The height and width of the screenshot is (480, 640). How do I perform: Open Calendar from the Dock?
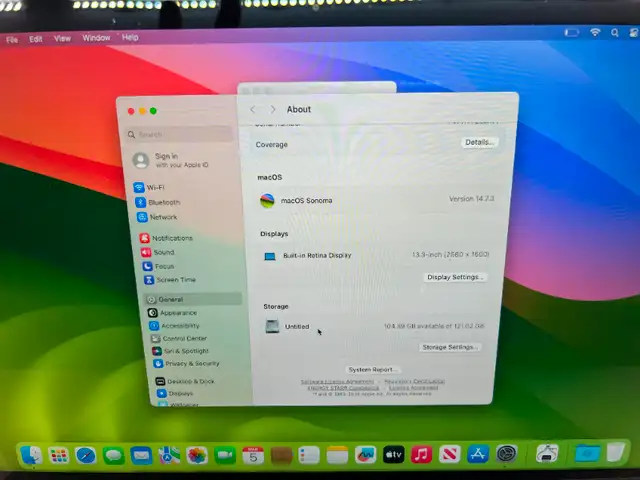[x=253, y=455]
